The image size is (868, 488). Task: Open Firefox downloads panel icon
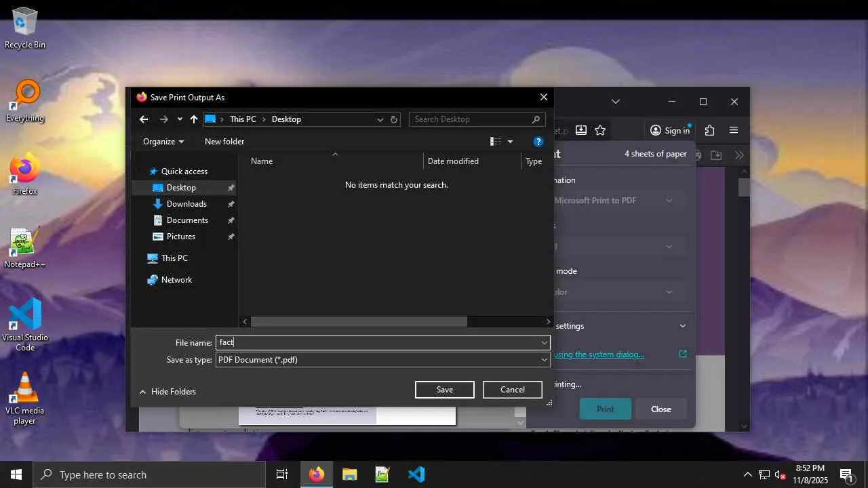point(581,130)
